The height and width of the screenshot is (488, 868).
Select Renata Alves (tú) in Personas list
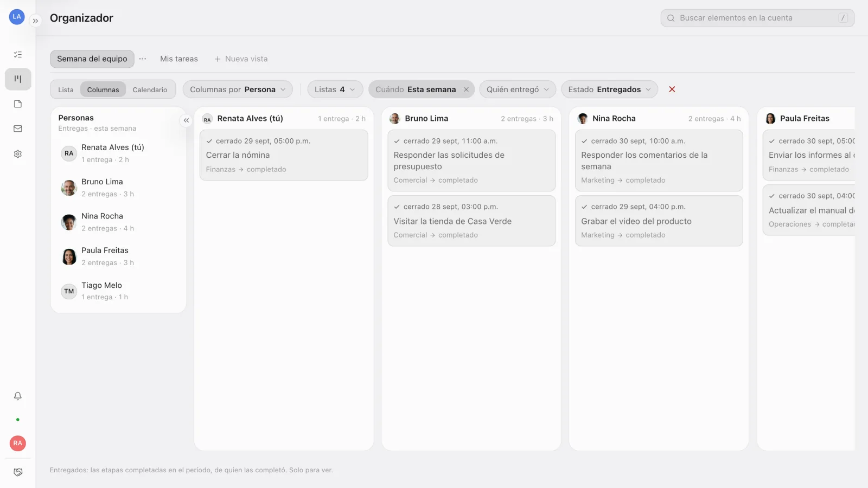point(118,153)
